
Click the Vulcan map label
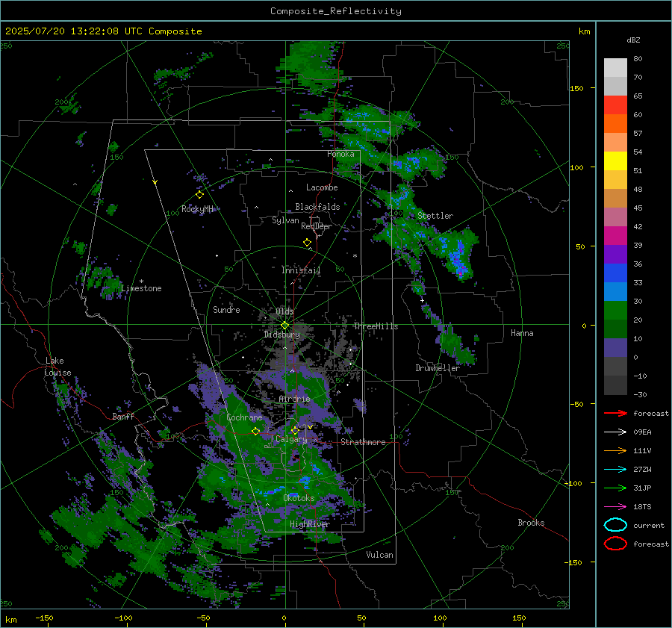pos(379,555)
